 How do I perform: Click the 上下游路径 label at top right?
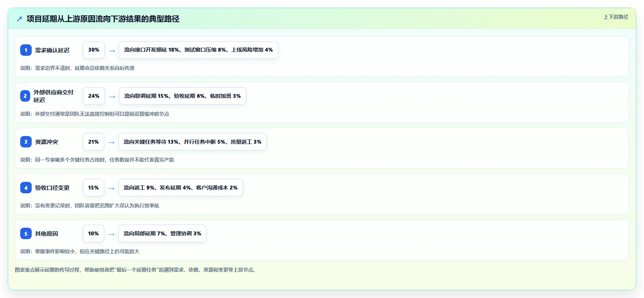616,17
